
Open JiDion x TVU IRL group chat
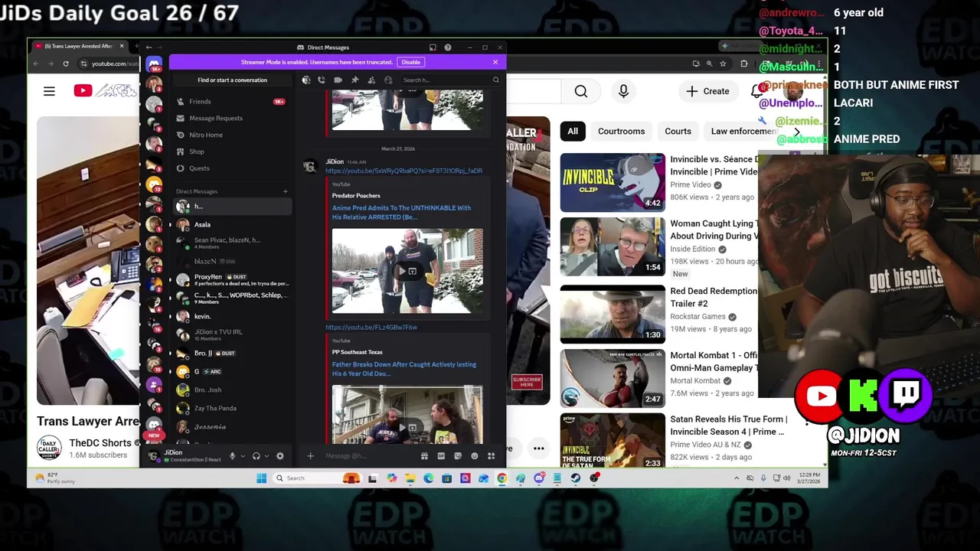click(231, 335)
